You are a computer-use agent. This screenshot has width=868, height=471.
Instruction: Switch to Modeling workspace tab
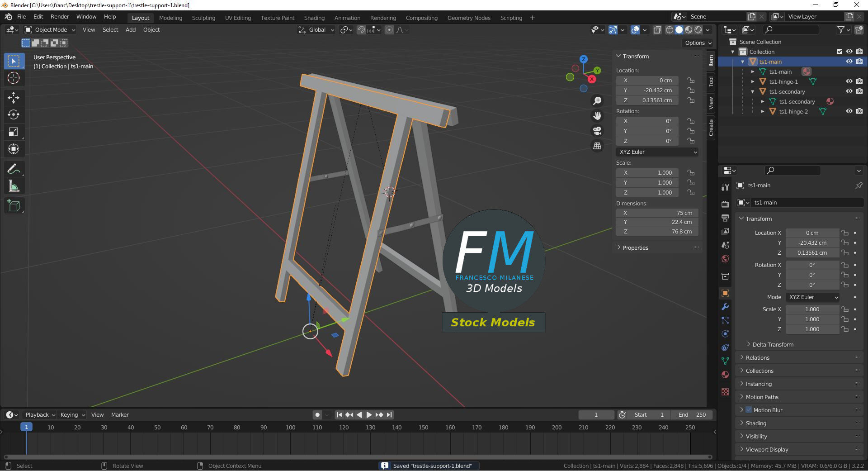tap(170, 18)
